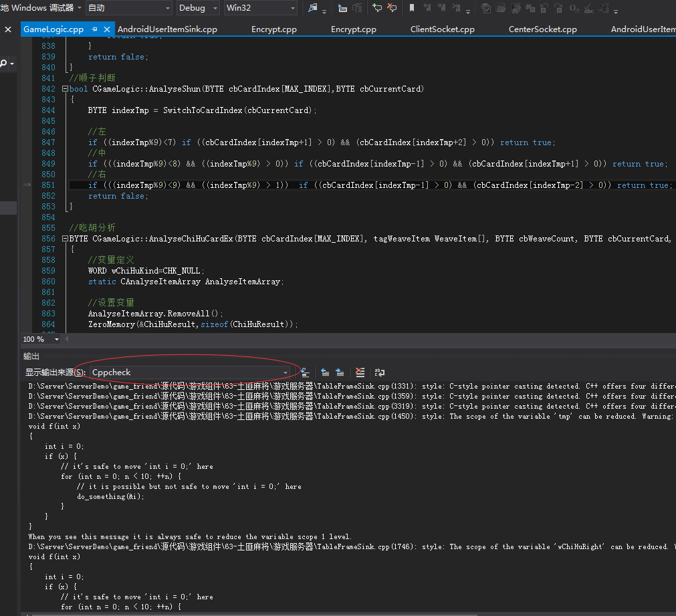Open the Find toolbar overflow arrow
The image size is (676, 616).
324,11
